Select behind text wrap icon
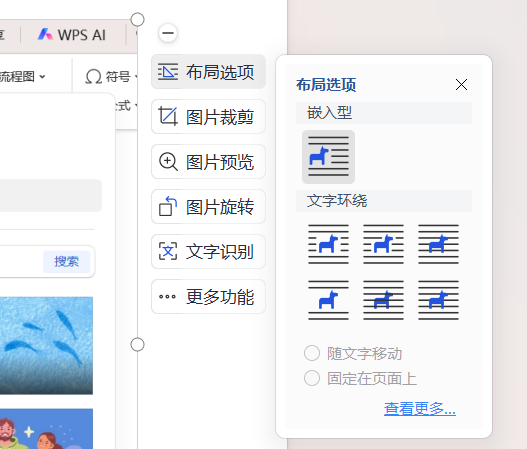This screenshot has width=527, height=449. click(383, 300)
